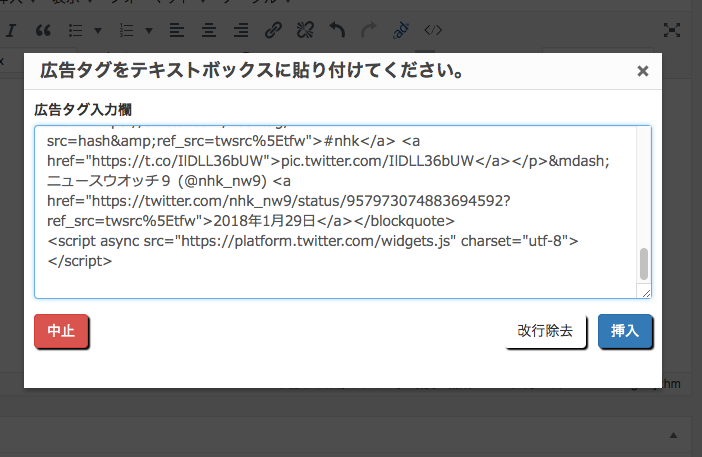The image size is (702, 457).
Task: Close the ad tag dialog
Action: pos(643,71)
